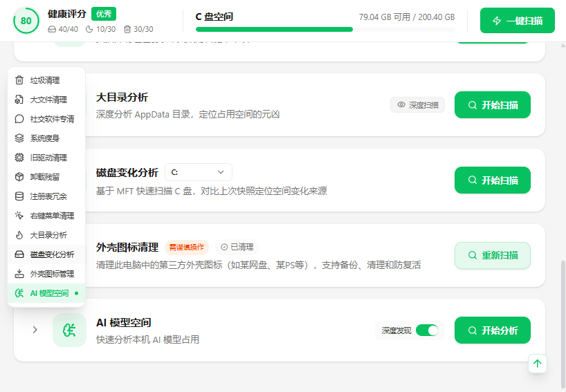This screenshot has height=392, width=566.
Task: Select 注册表冗余 menu entry
Action: point(46,196)
